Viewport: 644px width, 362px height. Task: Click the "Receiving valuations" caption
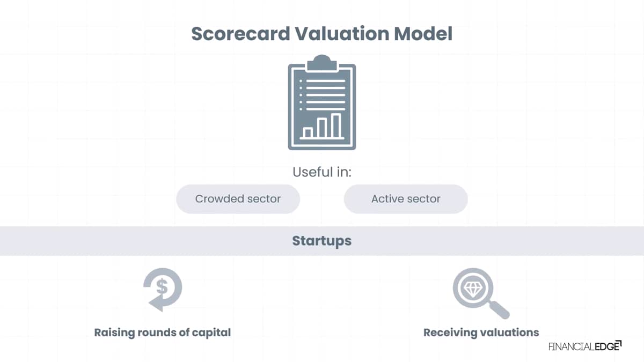click(481, 333)
